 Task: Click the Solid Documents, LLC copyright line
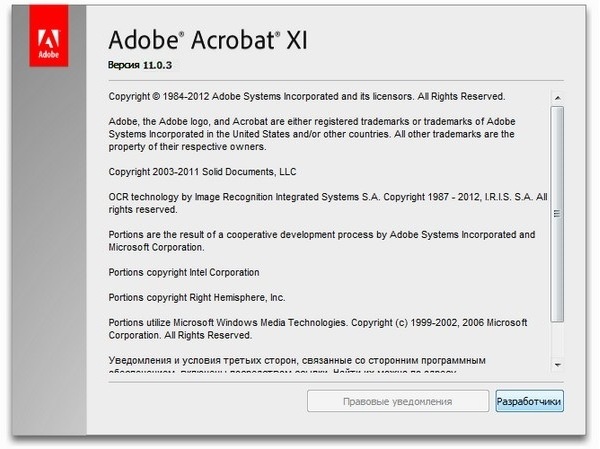pyautogui.click(x=201, y=172)
